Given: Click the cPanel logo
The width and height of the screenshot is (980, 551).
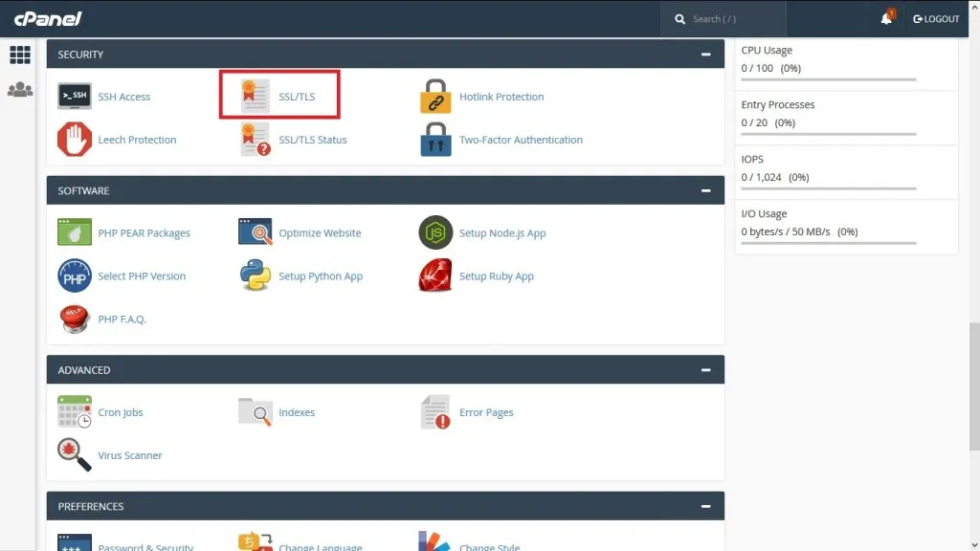Looking at the screenshot, I should [48, 19].
